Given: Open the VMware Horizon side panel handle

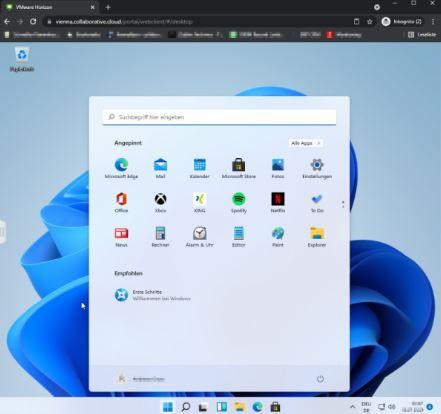Looking at the screenshot, I should (x=2, y=232).
